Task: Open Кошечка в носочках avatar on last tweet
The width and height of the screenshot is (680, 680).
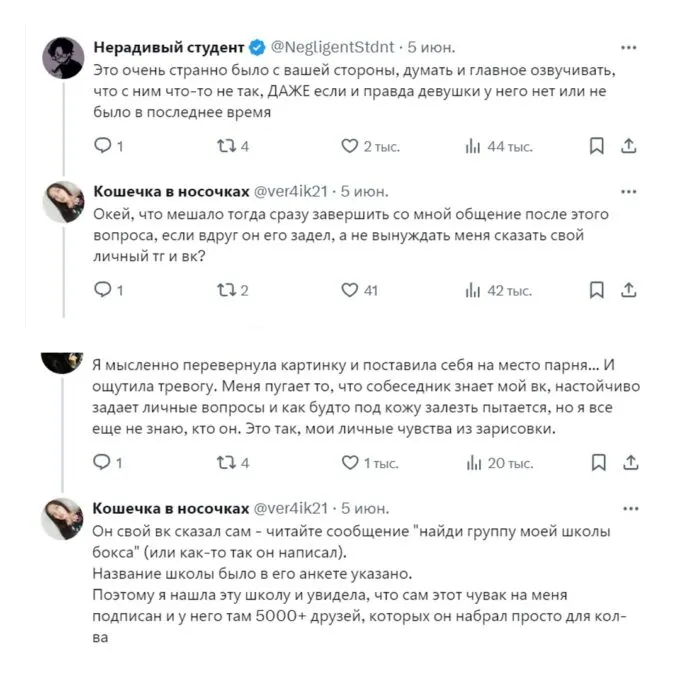Action: point(63,518)
